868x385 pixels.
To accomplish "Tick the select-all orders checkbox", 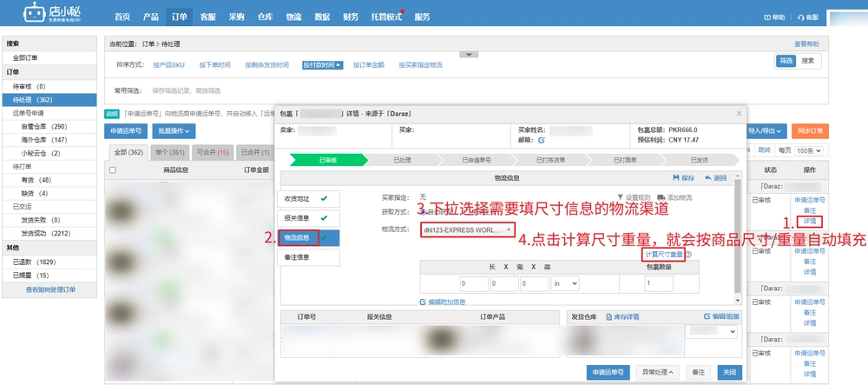I will pyautogui.click(x=113, y=170).
